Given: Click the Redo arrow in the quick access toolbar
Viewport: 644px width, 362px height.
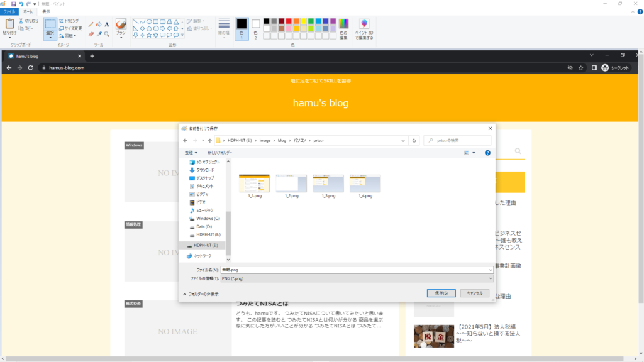Looking at the screenshot, I should pos(28,4).
